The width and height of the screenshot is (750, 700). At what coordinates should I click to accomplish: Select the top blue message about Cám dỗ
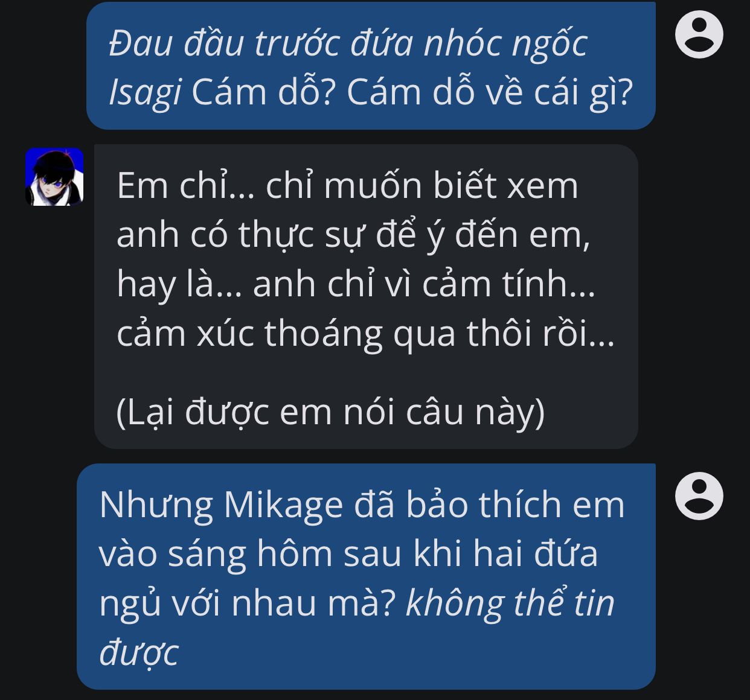click(371, 66)
